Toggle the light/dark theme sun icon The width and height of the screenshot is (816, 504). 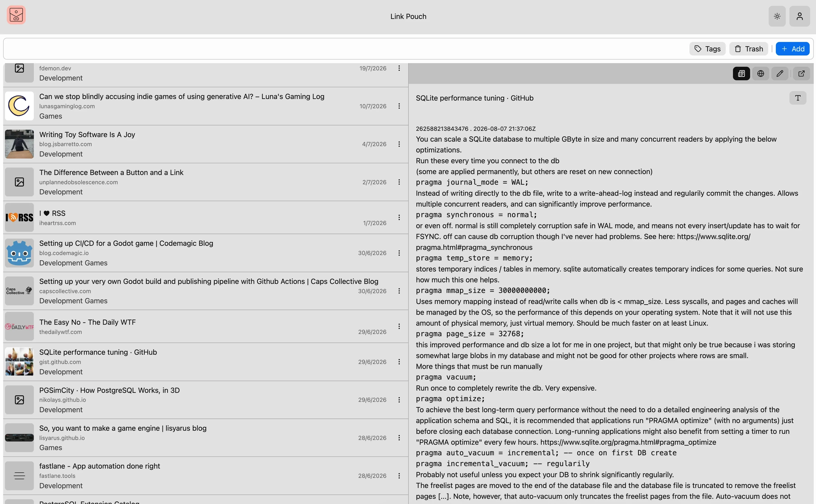[x=777, y=16]
